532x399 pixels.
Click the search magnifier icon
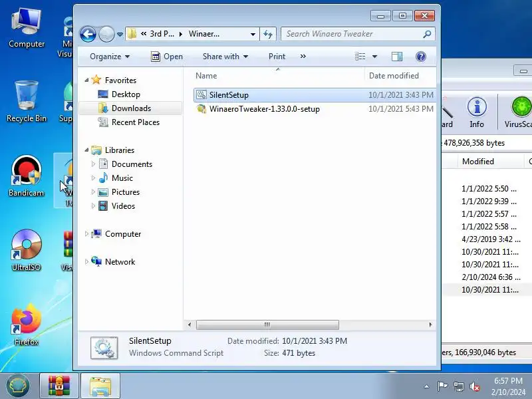tap(427, 34)
